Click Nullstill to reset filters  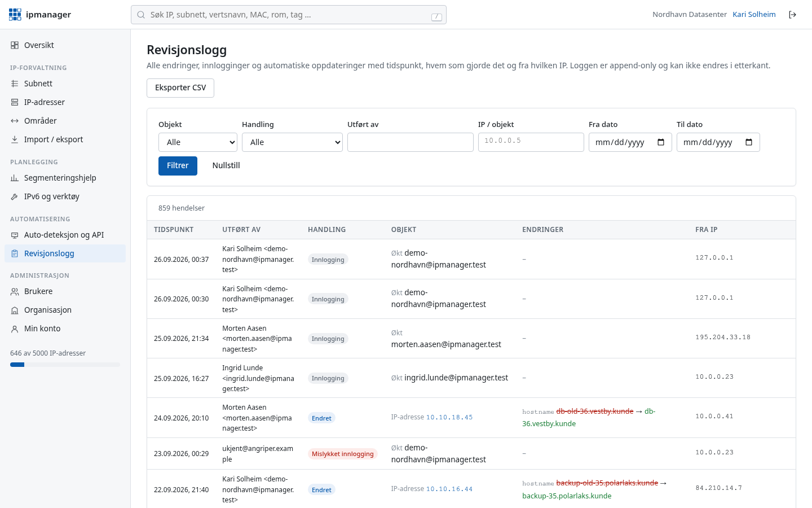point(226,166)
